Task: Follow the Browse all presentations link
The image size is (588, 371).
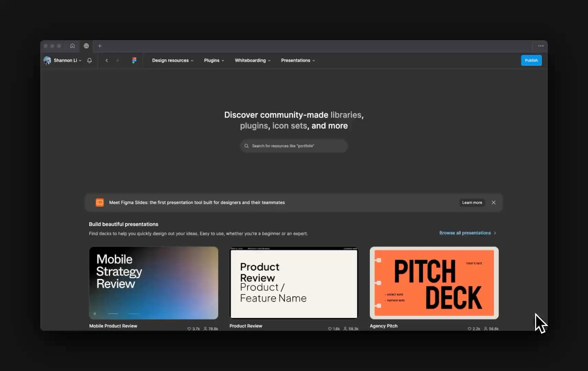Action: point(467,233)
